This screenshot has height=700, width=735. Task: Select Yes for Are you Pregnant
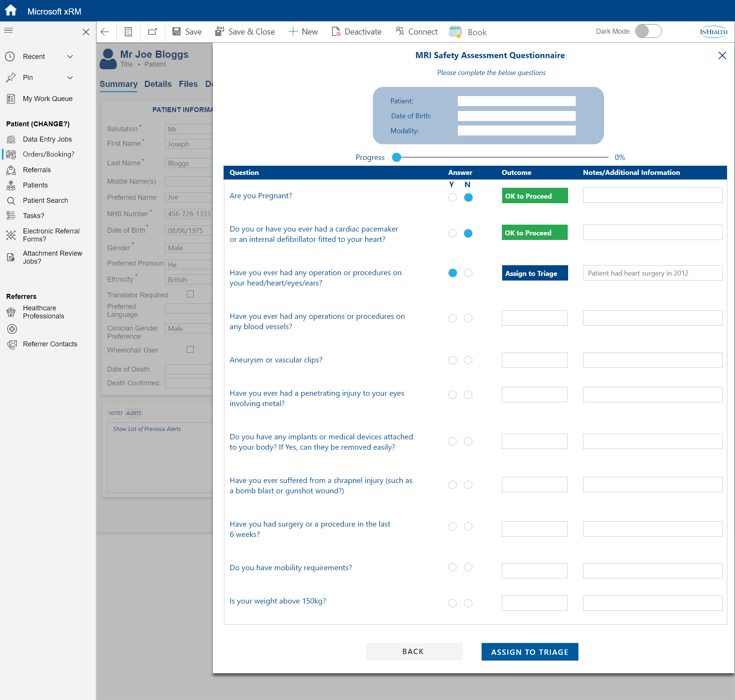[x=452, y=197]
